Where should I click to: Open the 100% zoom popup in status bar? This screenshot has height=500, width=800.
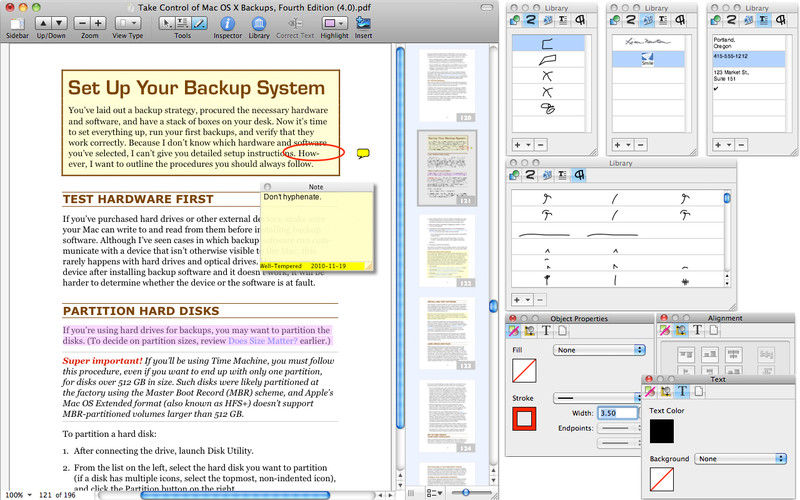pos(18,495)
